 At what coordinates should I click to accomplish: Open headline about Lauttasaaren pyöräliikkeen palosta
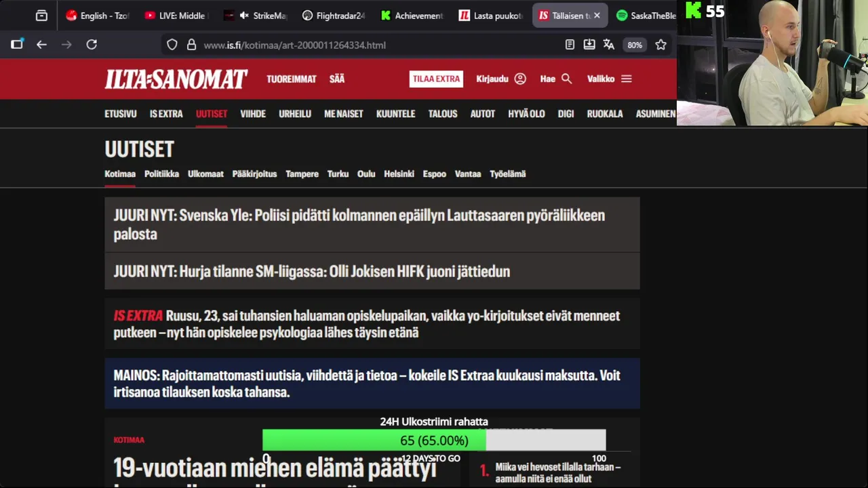point(372,224)
